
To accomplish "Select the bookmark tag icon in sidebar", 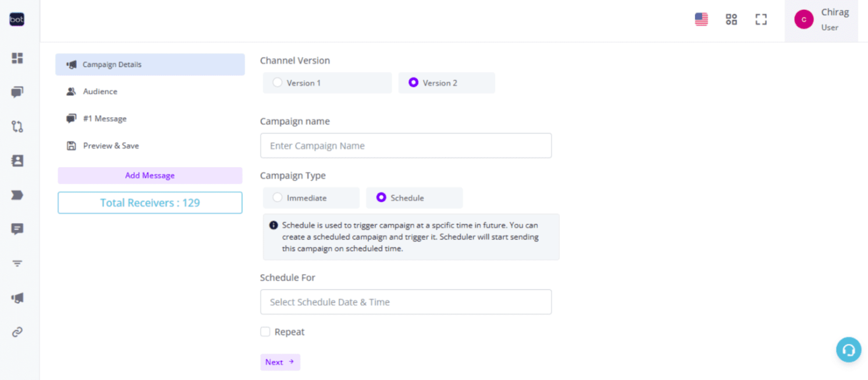I will click(17, 195).
